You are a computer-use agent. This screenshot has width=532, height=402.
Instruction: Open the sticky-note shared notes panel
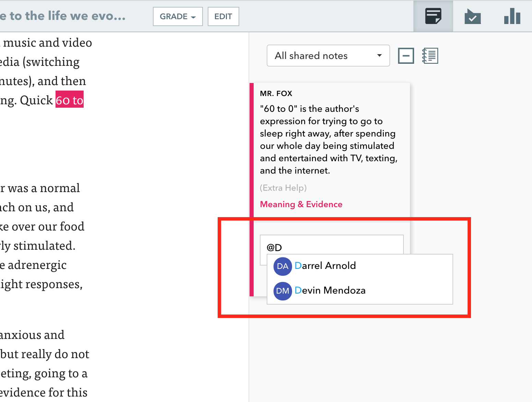(x=433, y=16)
